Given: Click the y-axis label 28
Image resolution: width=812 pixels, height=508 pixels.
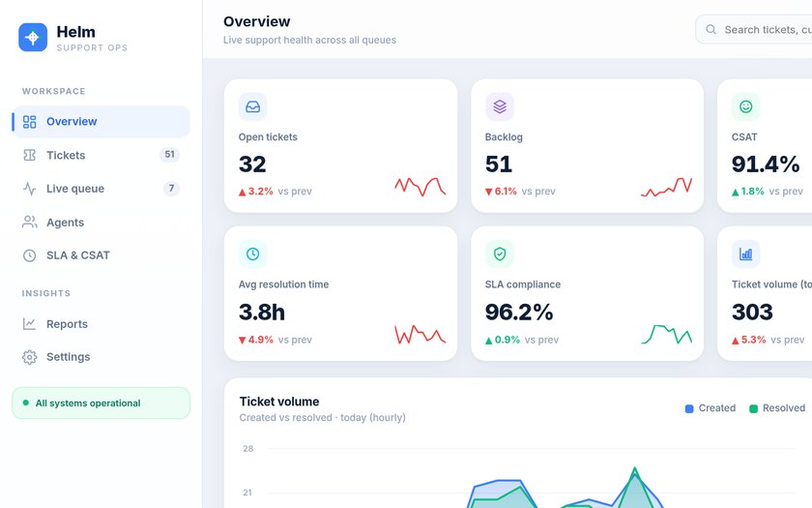Looking at the screenshot, I should coord(248,449).
